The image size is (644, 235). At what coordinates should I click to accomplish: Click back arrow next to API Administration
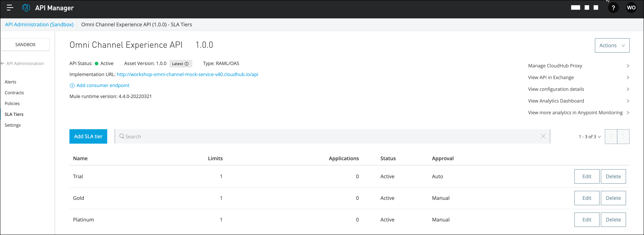pos(3,63)
